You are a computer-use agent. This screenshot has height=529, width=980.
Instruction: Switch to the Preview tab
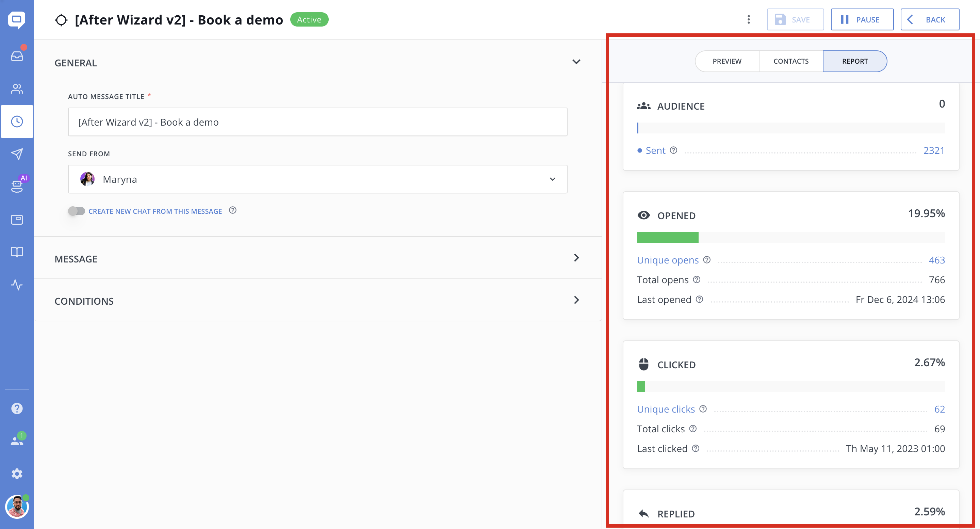(727, 61)
